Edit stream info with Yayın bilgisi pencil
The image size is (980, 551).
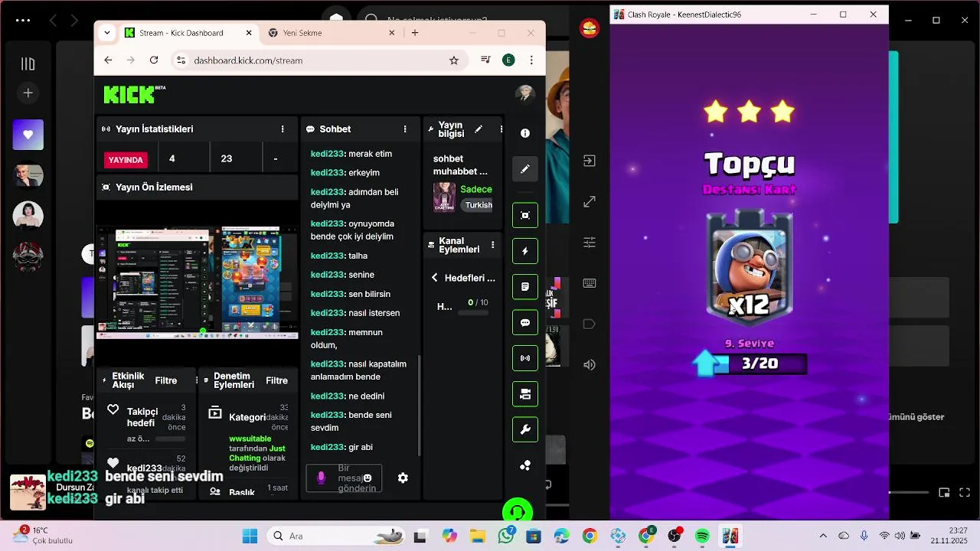pyautogui.click(x=479, y=129)
